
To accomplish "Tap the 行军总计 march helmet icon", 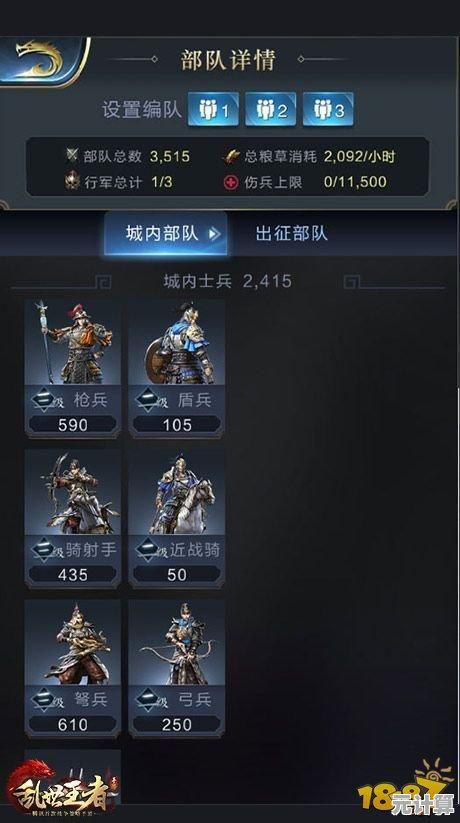I will [72, 182].
